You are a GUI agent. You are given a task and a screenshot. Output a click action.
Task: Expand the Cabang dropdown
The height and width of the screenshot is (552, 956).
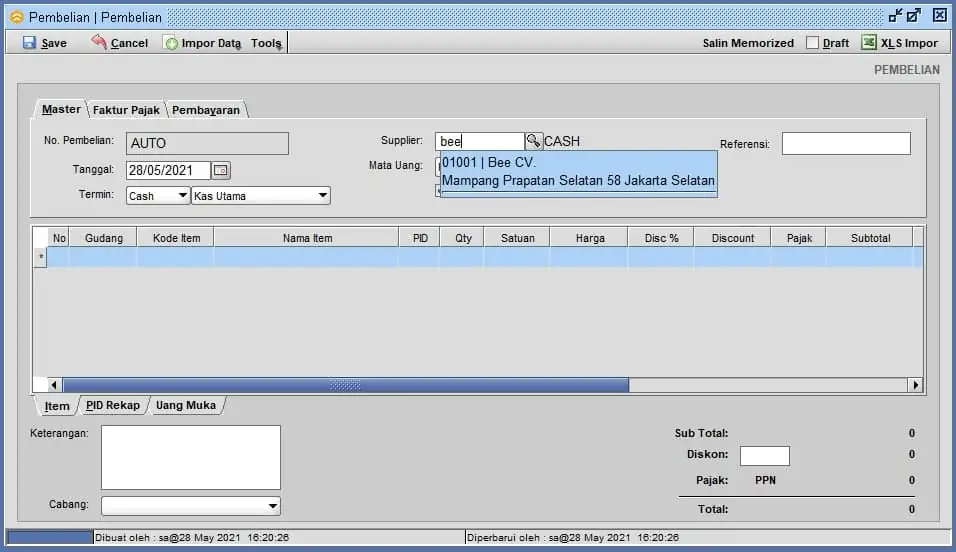(273, 506)
